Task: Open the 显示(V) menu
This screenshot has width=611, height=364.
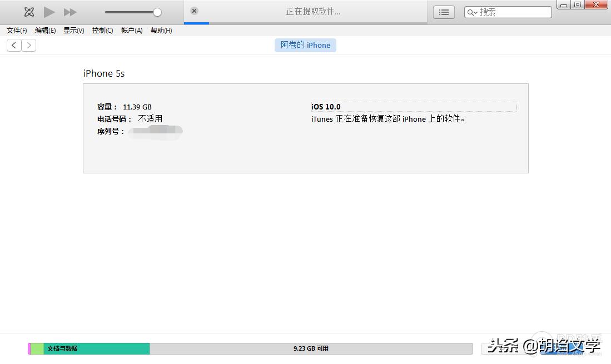Action: (73, 31)
